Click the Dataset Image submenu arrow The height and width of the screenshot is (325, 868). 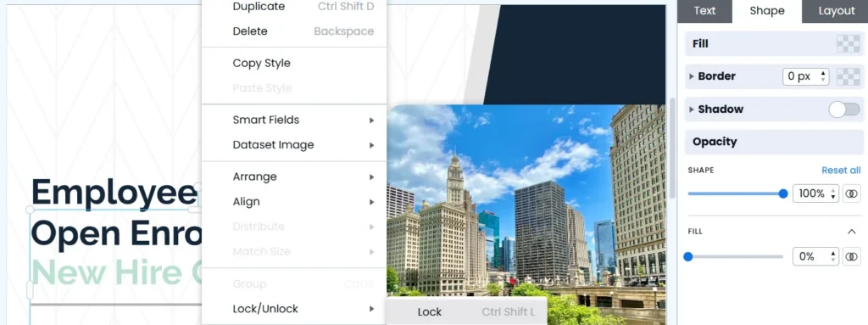click(372, 145)
